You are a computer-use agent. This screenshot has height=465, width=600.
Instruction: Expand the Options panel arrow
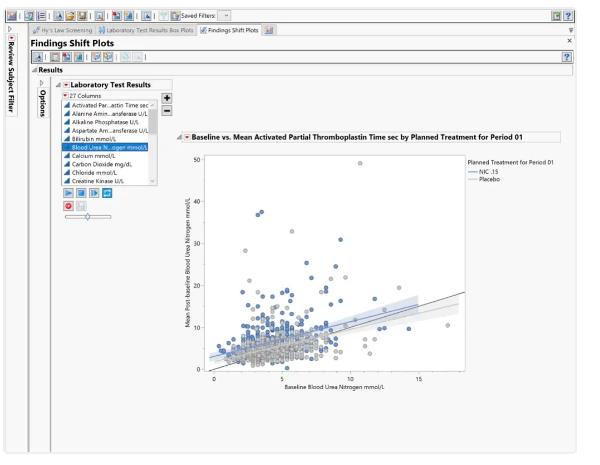point(42,83)
